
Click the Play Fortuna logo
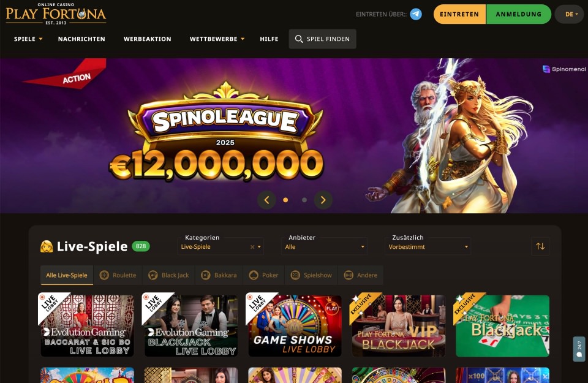56,14
